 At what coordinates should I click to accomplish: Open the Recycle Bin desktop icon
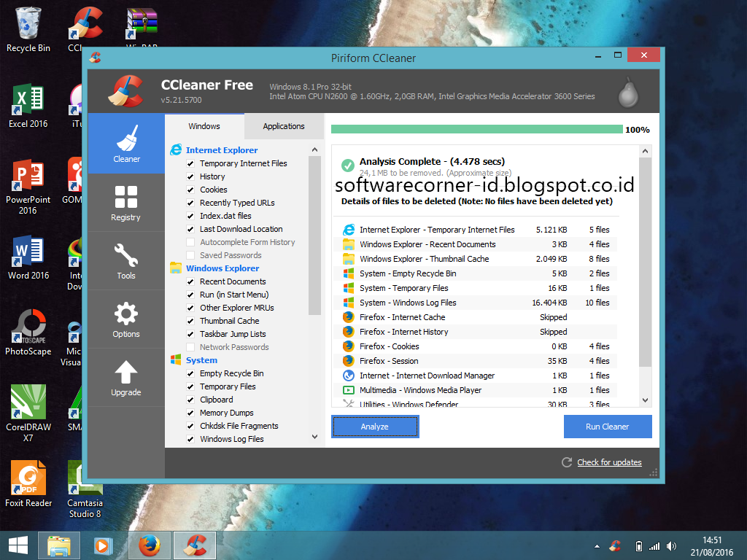pos(28,28)
